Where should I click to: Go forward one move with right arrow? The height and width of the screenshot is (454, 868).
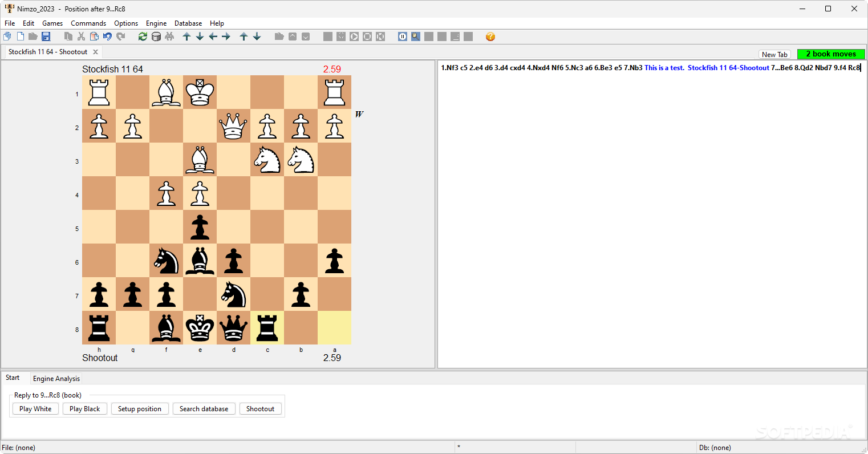(x=226, y=37)
